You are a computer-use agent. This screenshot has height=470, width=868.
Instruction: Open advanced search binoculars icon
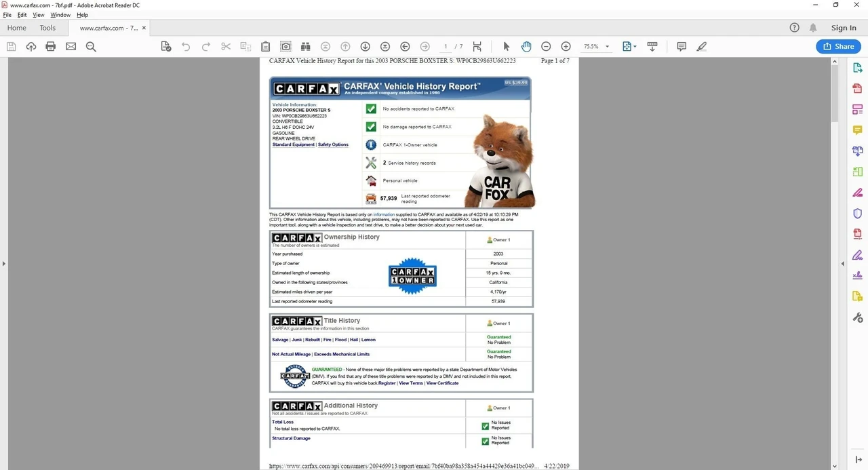click(x=306, y=47)
